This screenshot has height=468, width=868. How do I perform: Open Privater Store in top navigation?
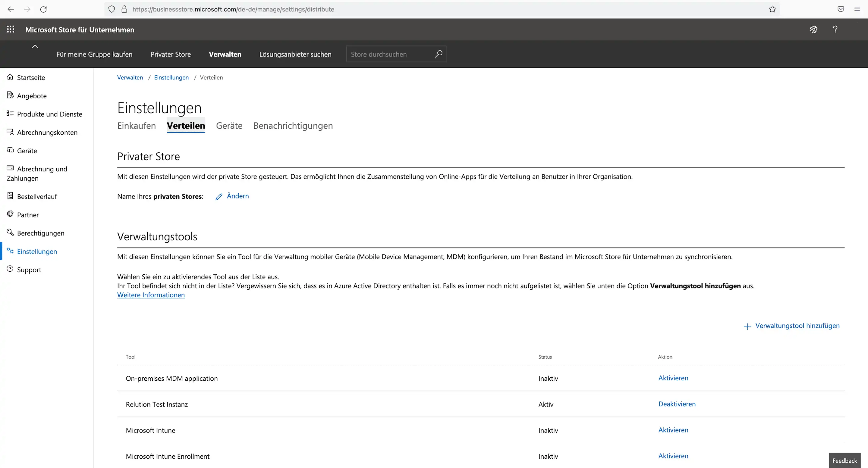171,54
